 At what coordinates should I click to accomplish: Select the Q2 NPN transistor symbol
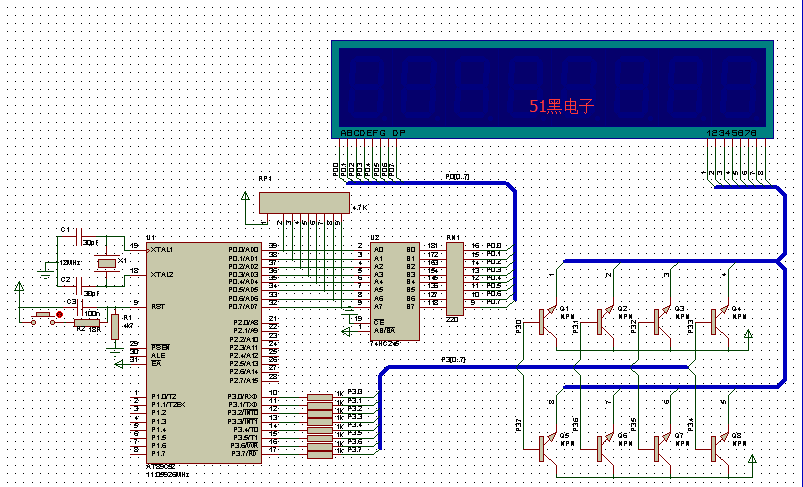[x=604, y=321]
